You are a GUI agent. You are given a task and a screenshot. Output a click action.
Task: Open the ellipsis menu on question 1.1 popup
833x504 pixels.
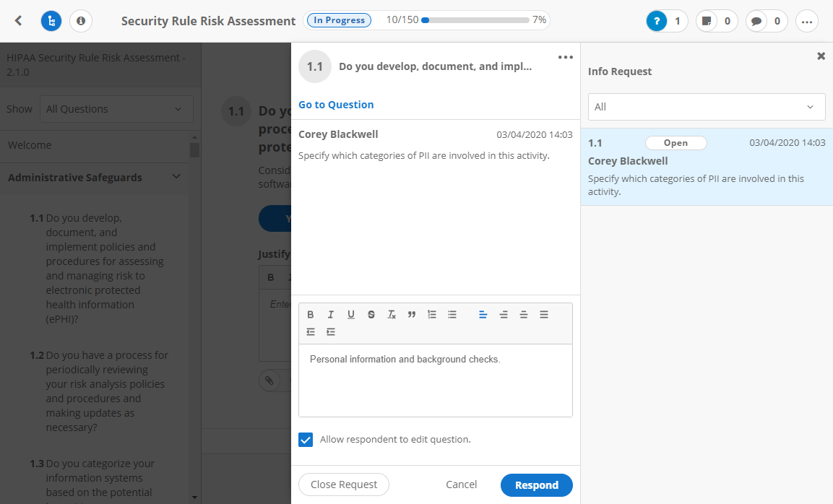(x=565, y=57)
